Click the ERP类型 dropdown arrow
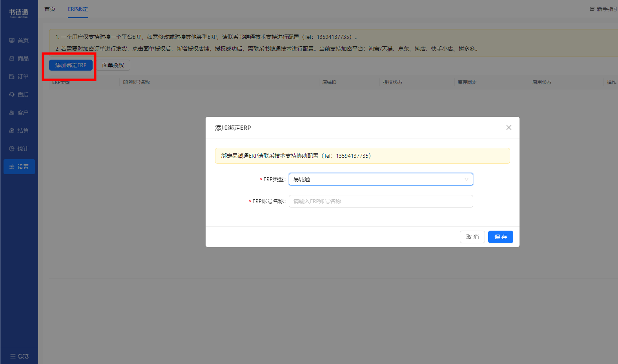 [467, 179]
